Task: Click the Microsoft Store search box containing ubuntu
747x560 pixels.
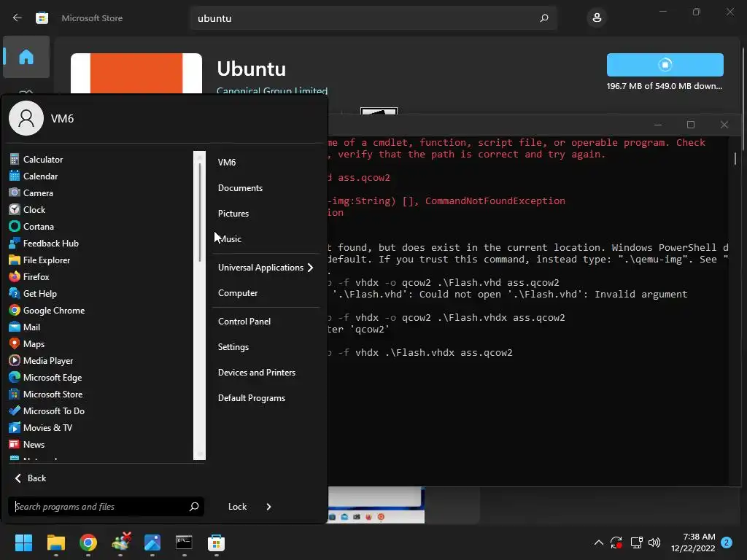Action: [x=373, y=18]
